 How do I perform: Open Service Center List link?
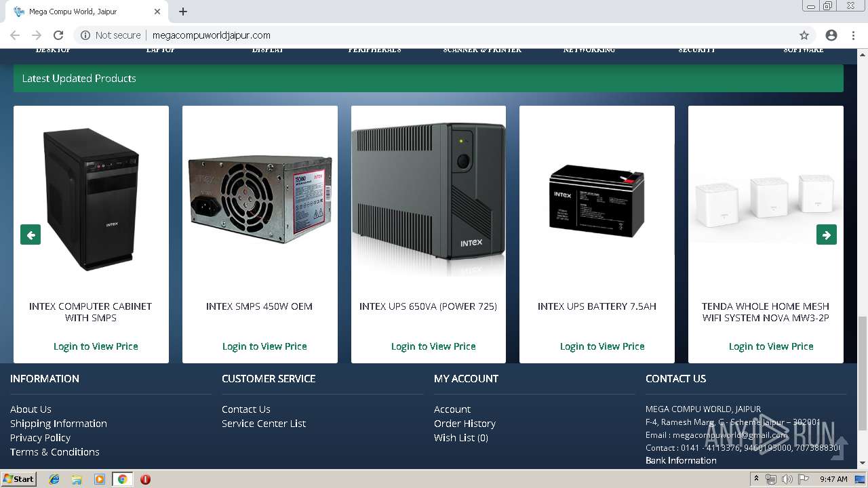pyautogui.click(x=264, y=424)
